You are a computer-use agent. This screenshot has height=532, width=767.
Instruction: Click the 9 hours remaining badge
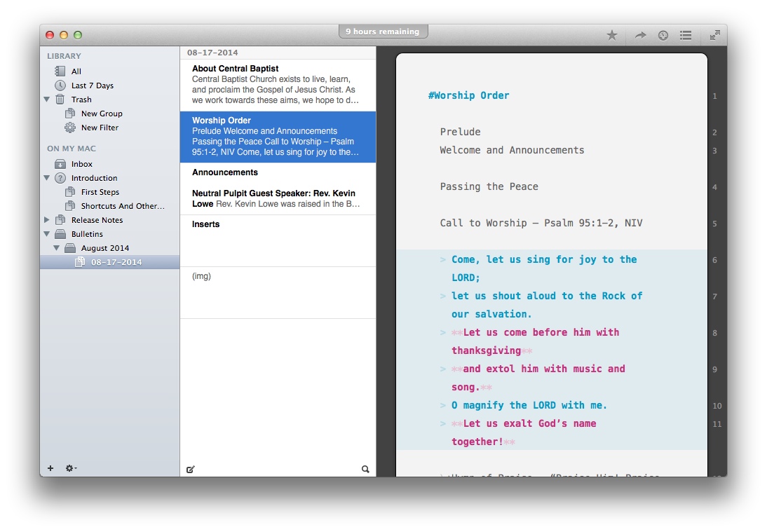382,32
